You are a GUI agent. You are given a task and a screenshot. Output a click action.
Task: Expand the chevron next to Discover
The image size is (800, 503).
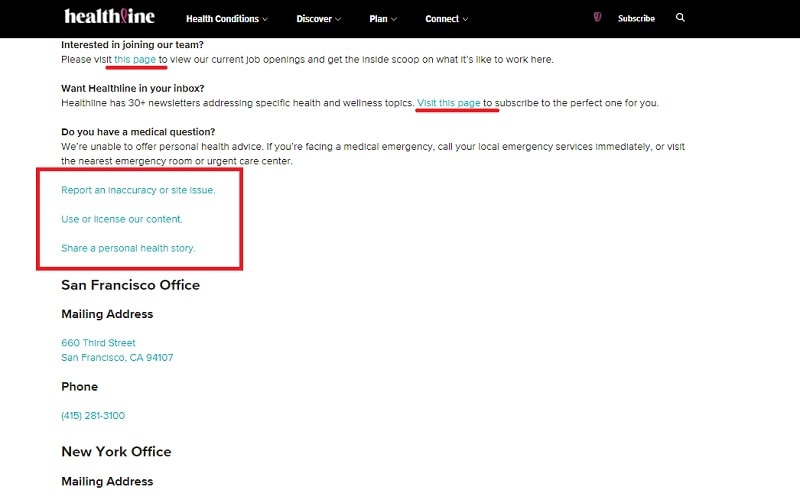click(x=338, y=19)
